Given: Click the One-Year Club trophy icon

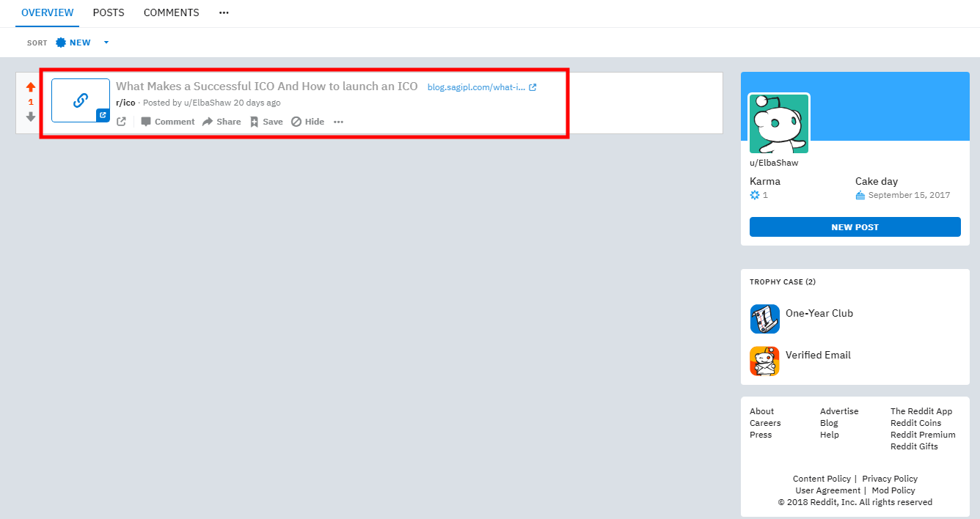Looking at the screenshot, I should (x=764, y=319).
